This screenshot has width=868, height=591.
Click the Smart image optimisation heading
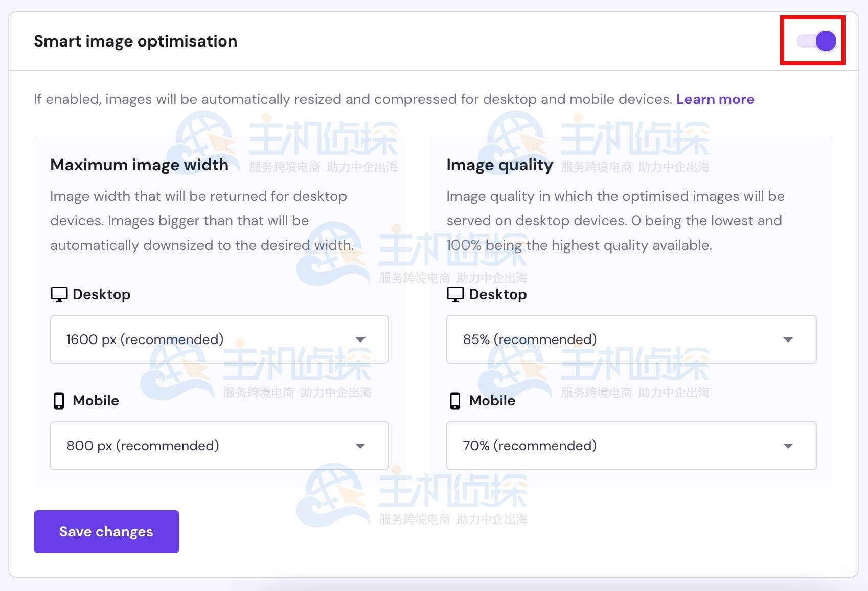coord(135,41)
